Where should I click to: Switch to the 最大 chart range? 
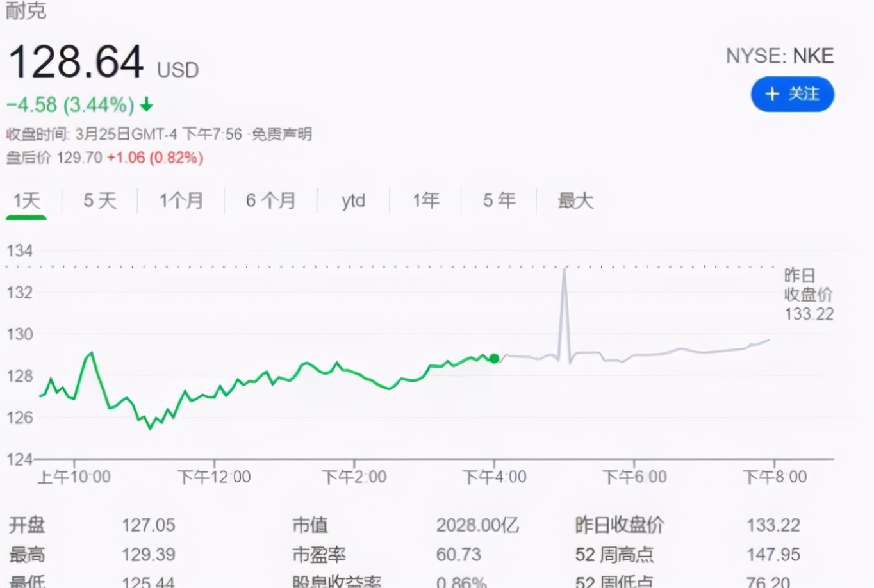tap(575, 200)
